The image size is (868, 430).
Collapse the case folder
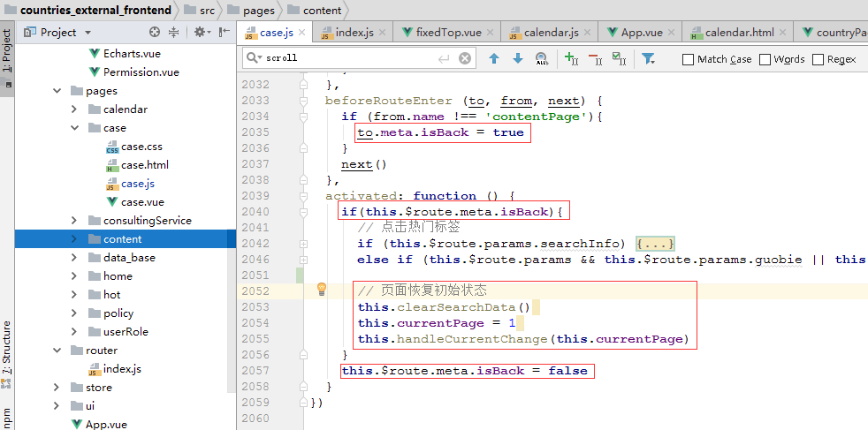pyautogui.click(x=74, y=128)
